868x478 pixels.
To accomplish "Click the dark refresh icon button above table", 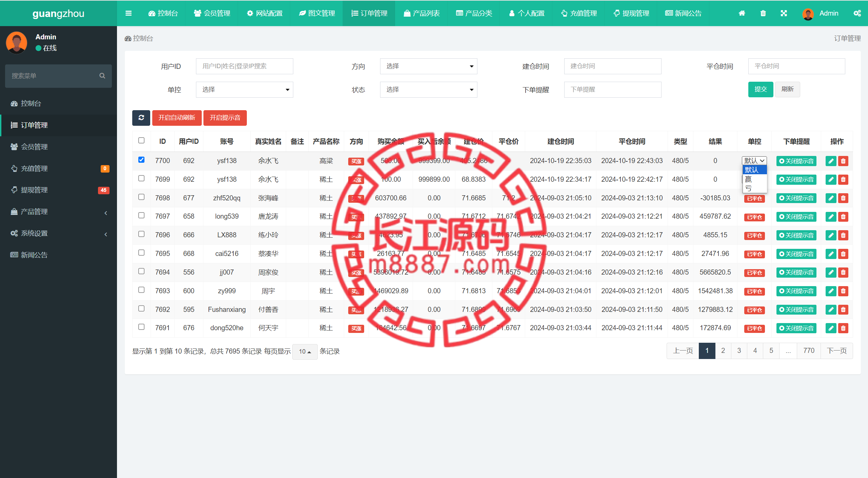I will (x=141, y=118).
